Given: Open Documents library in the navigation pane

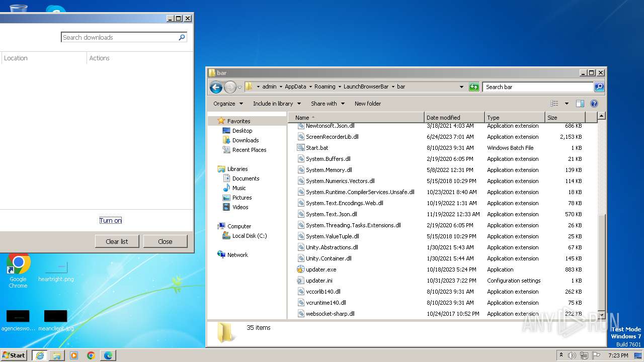Looking at the screenshot, I should [x=246, y=178].
